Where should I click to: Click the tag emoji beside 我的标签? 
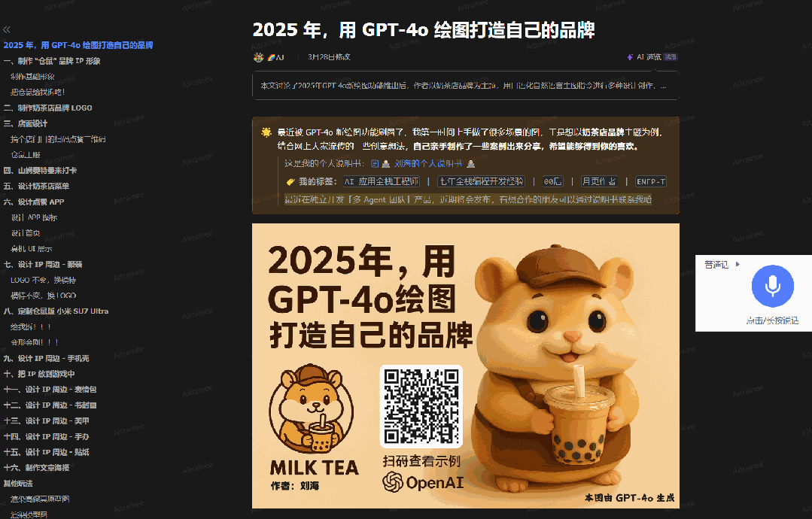tap(290, 181)
